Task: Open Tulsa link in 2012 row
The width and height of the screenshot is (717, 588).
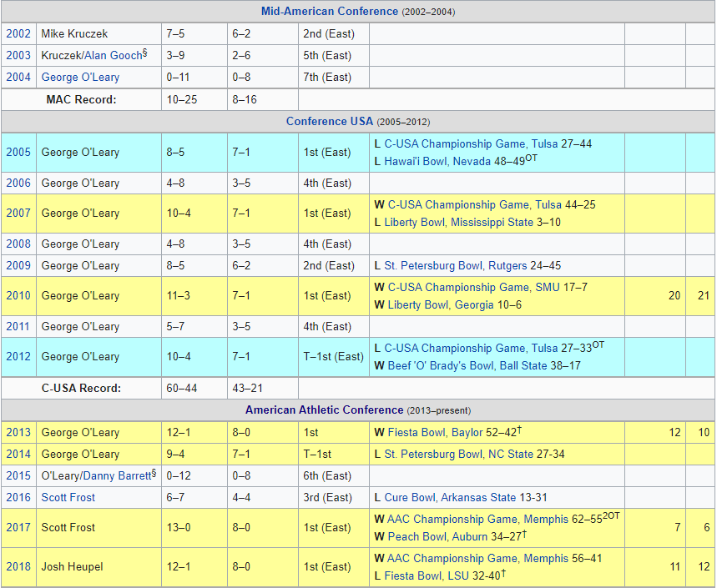Action: pyautogui.click(x=544, y=348)
